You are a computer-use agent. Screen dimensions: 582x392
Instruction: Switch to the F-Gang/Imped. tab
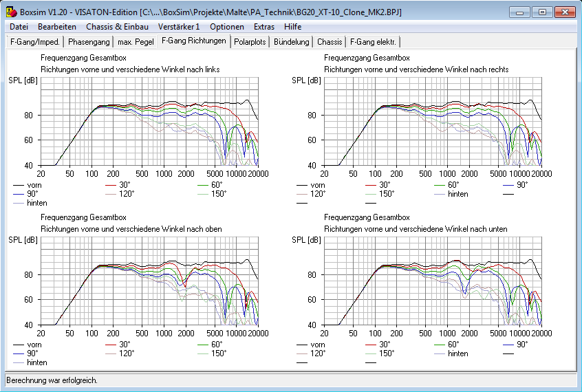pyautogui.click(x=35, y=42)
